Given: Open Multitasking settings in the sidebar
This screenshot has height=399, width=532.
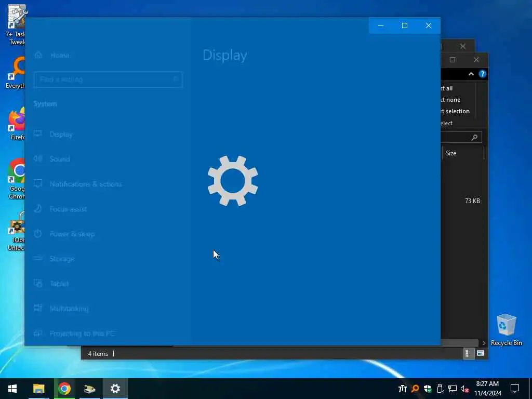Looking at the screenshot, I should pos(61,309).
